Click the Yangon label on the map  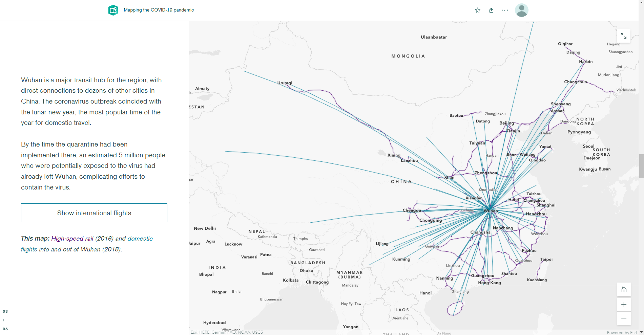pyautogui.click(x=351, y=327)
